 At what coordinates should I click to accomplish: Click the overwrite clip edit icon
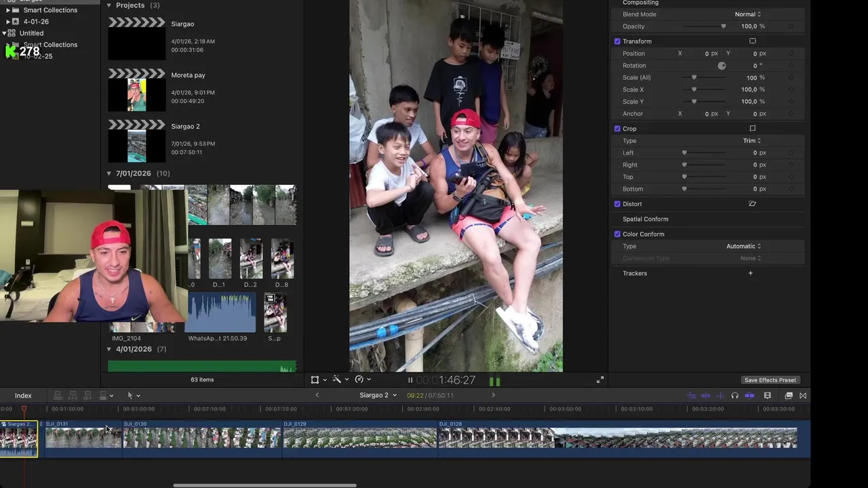point(102,395)
